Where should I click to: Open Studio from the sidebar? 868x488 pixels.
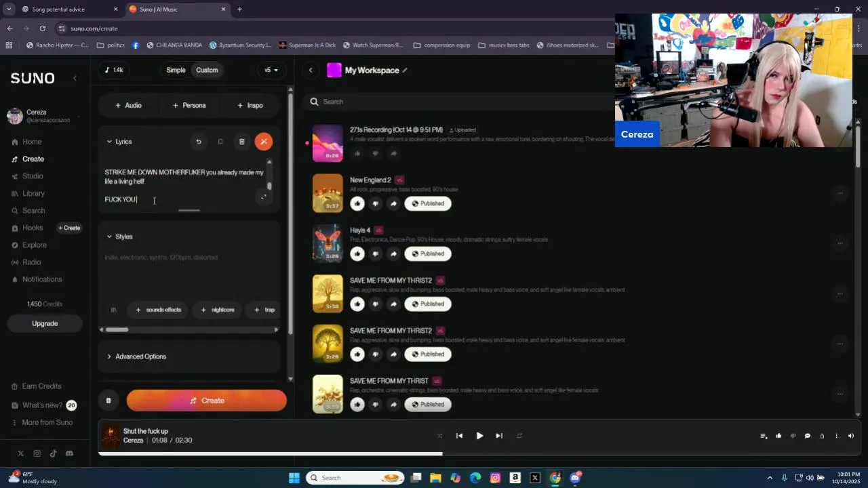[x=28, y=176]
